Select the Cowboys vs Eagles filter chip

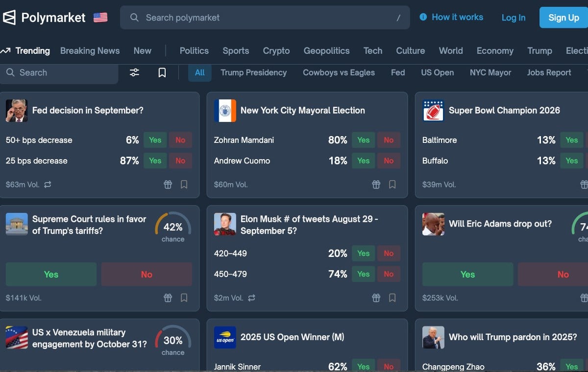[x=339, y=72]
